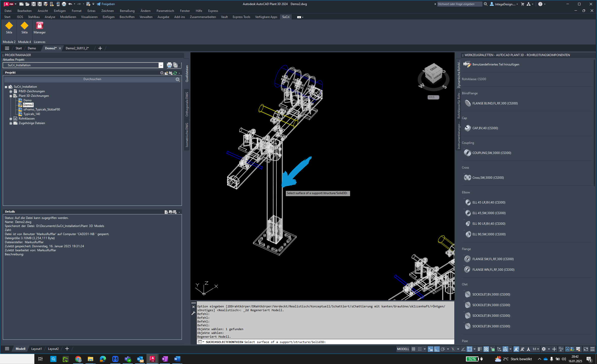Viewport: 597px width, 364px height.
Task: Open the Zeichnen menu
Action: point(108,11)
